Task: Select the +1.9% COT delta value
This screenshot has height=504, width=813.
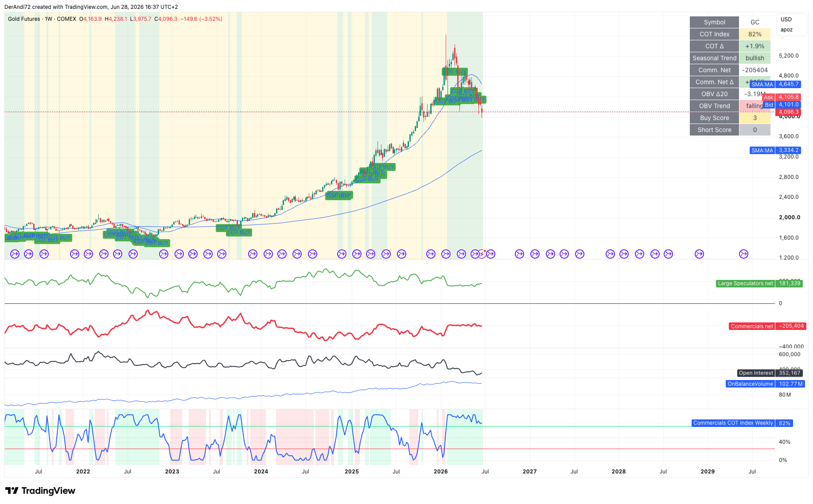Action: (755, 46)
